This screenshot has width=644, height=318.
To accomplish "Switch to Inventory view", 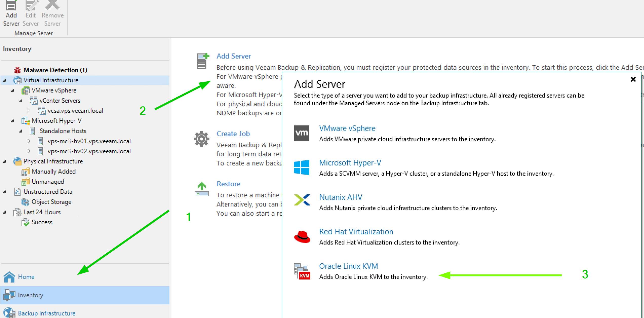I will [85, 295].
